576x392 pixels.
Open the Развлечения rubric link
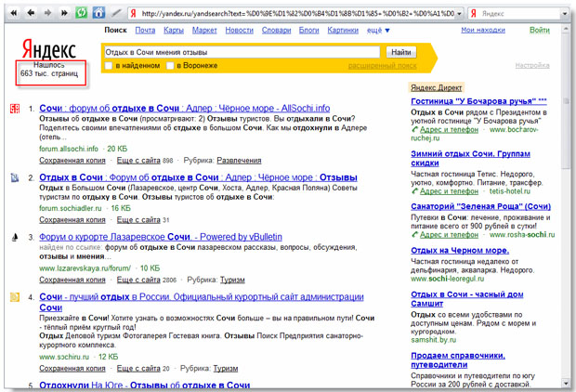[239, 161]
